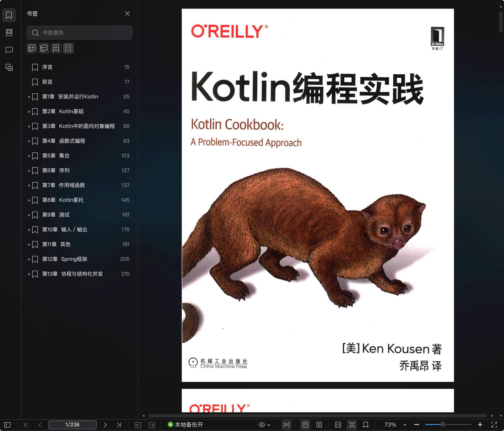The image size is (504, 431).
Task: Expand 第10章 输入/输出 chapter arrow
Action: (29, 230)
